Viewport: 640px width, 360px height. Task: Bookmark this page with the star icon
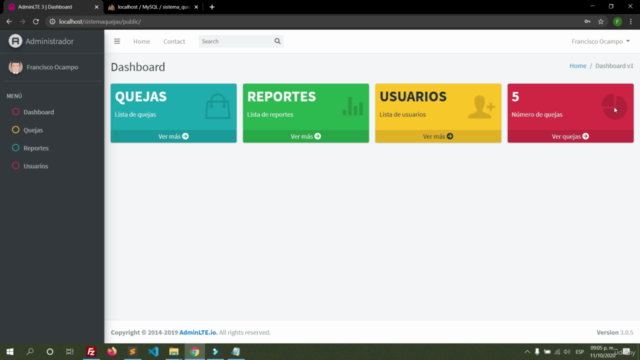click(601, 22)
